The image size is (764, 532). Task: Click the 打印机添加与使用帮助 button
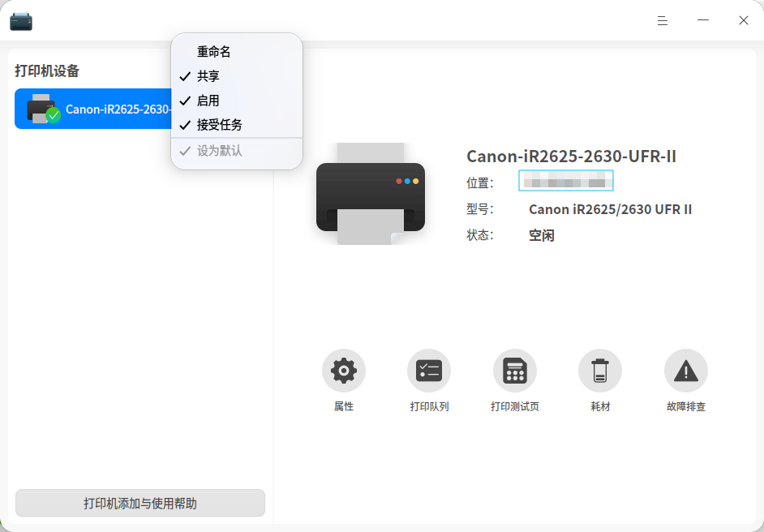point(140,503)
